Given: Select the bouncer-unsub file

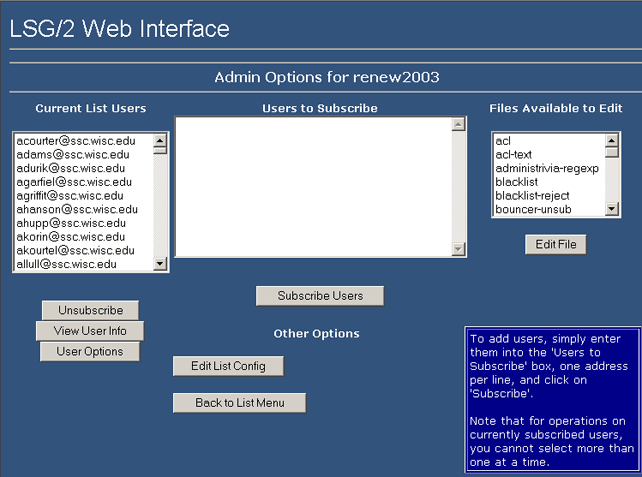Looking at the screenshot, I should (x=549, y=209).
